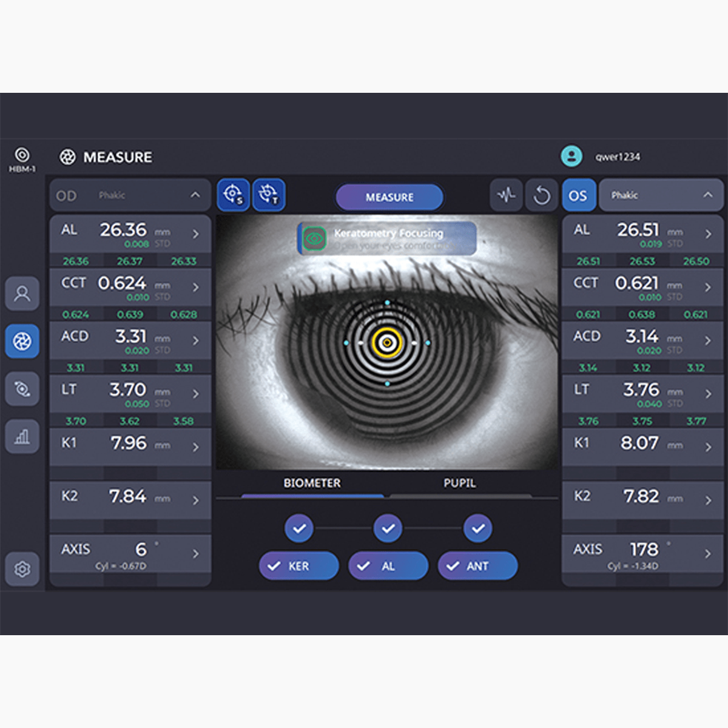Select the target T alignment tool

(x=269, y=195)
